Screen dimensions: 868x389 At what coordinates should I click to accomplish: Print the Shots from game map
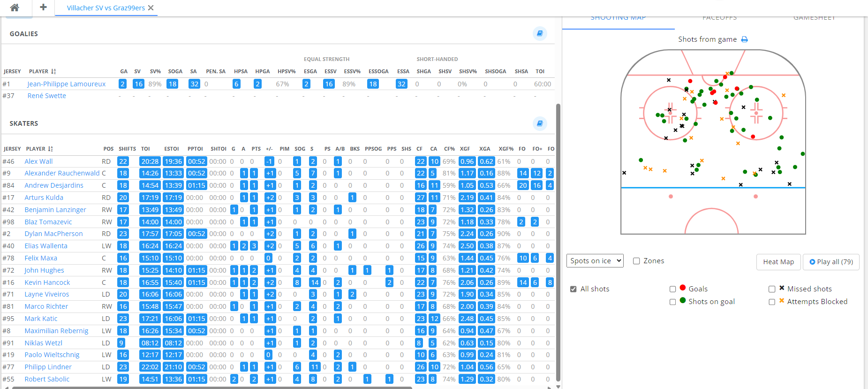744,39
